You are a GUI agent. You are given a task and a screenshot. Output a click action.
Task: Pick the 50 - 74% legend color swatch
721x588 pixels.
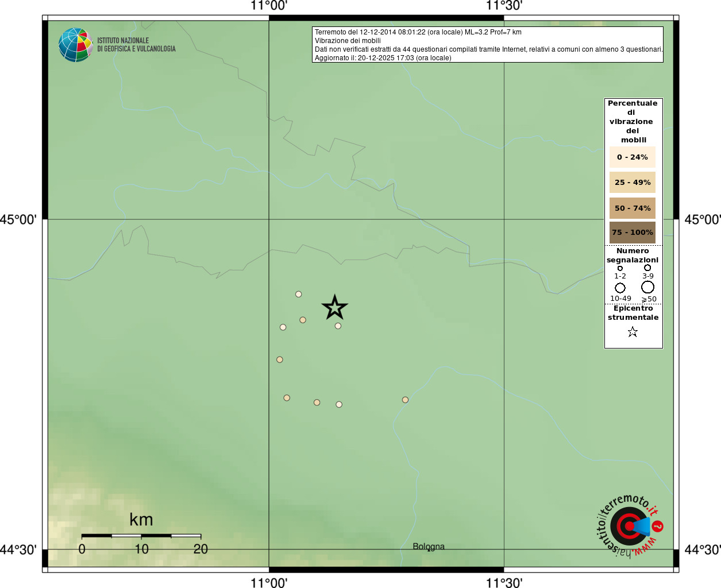pos(632,208)
